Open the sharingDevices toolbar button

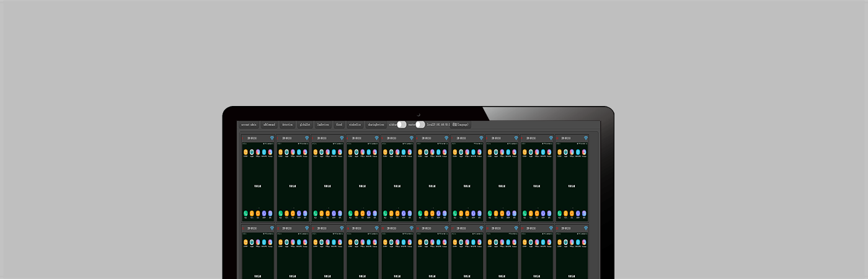point(376,125)
